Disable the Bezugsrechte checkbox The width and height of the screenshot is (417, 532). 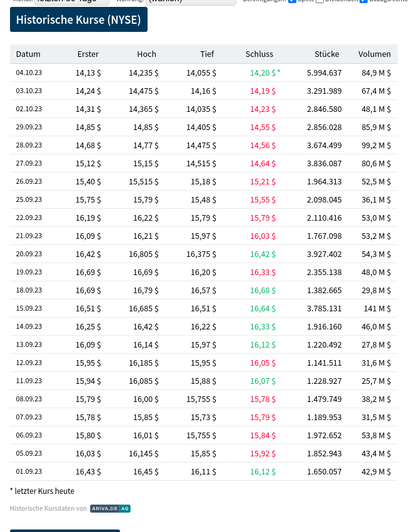[x=364, y=1]
